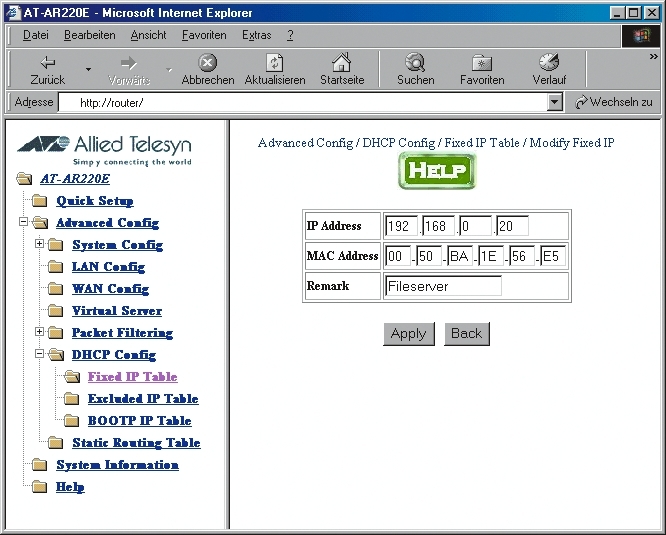666x535 pixels.
Task: Click the Static Routing Table folder icon
Action: pos(56,443)
